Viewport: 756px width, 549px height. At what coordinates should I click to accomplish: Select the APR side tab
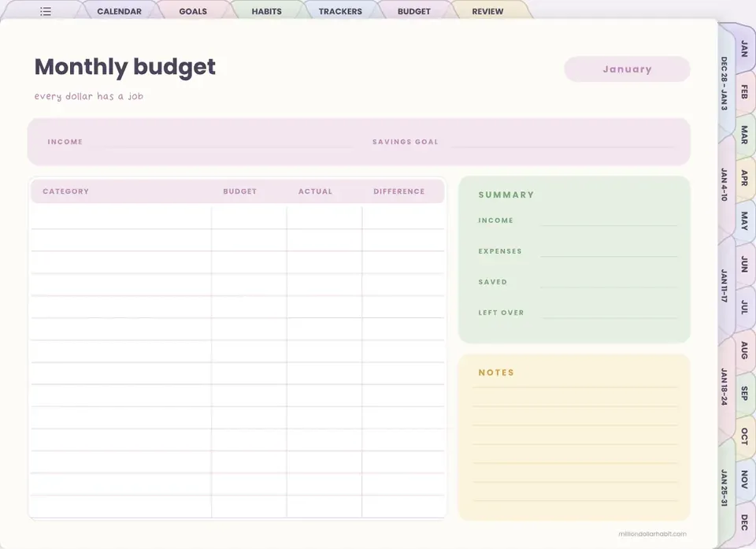[x=744, y=178]
